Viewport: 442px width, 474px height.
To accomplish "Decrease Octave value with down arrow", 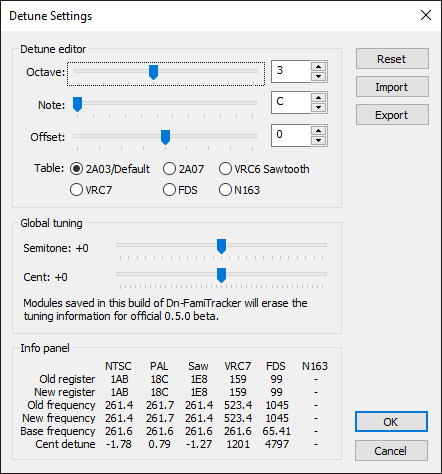I will click(319, 77).
